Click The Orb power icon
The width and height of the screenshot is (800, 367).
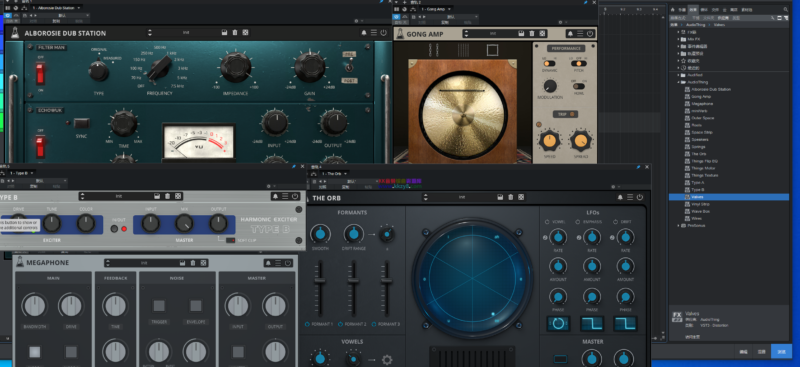click(640, 197)
